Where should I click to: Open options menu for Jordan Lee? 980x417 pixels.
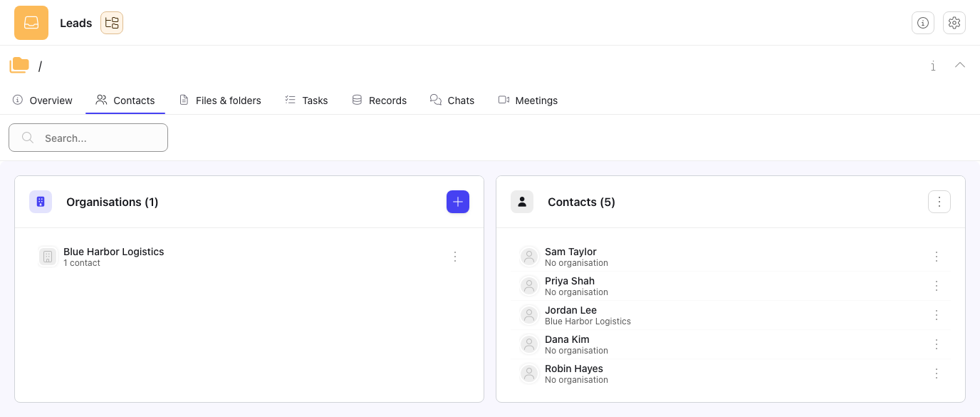tap(937, 315)
